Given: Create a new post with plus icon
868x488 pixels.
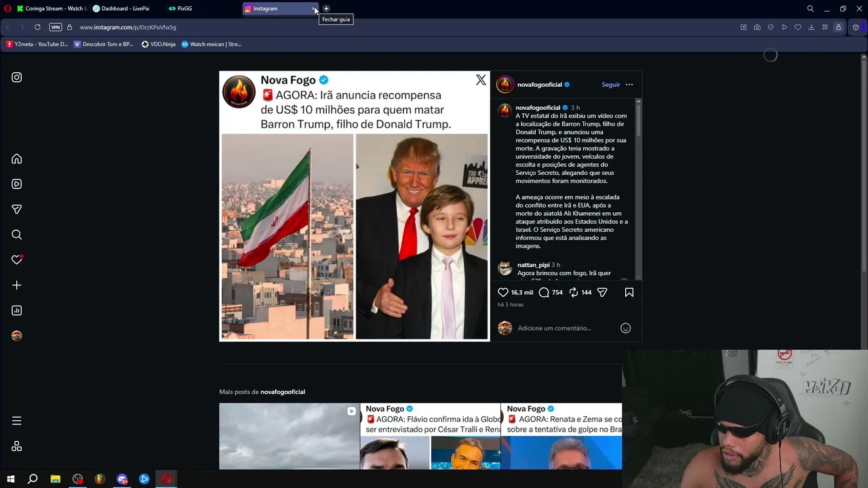Looking at the screenshot, I should (x=17, y=285).
